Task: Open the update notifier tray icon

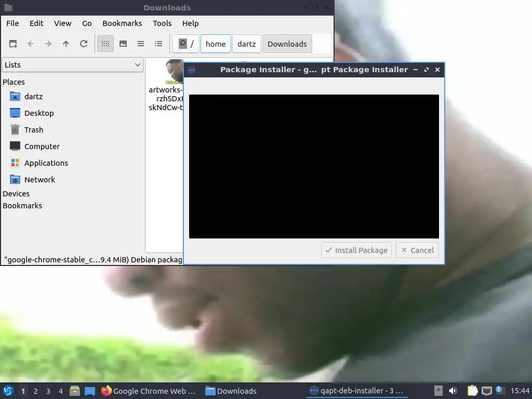Action: (x=499, y=390)
